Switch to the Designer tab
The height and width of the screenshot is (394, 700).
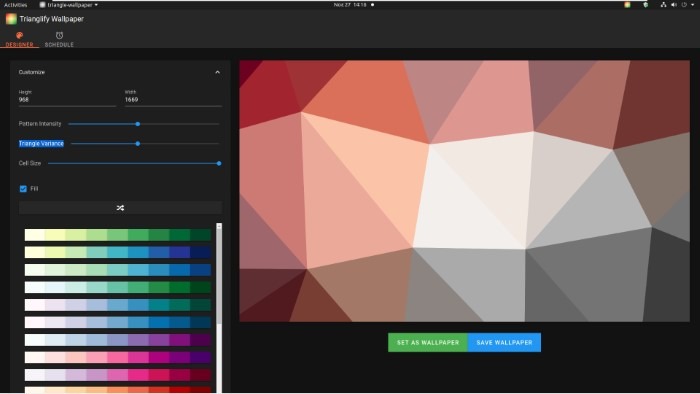[19, 39]
